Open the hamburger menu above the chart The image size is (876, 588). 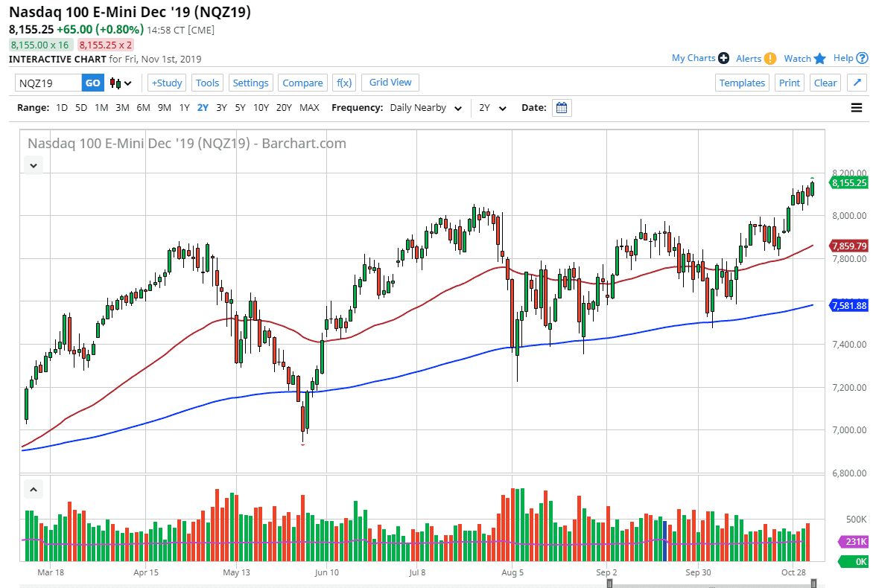[x=857, y=107]
